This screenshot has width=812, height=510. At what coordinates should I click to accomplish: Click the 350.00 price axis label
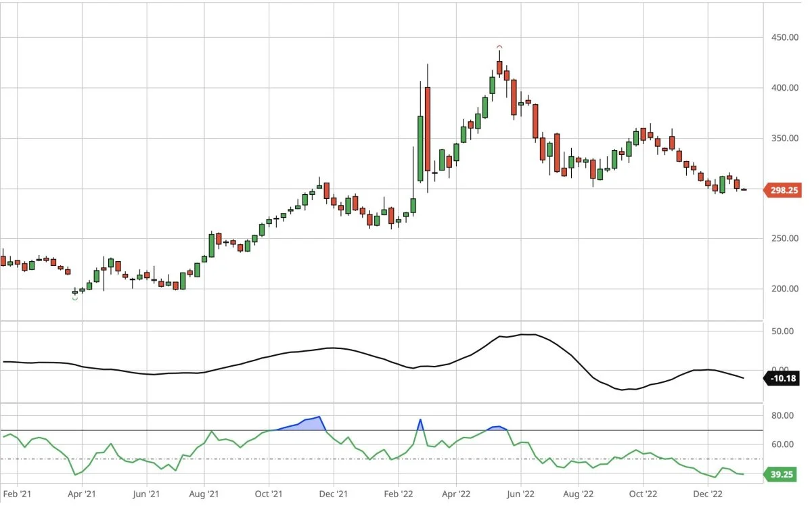coord(784,138)
